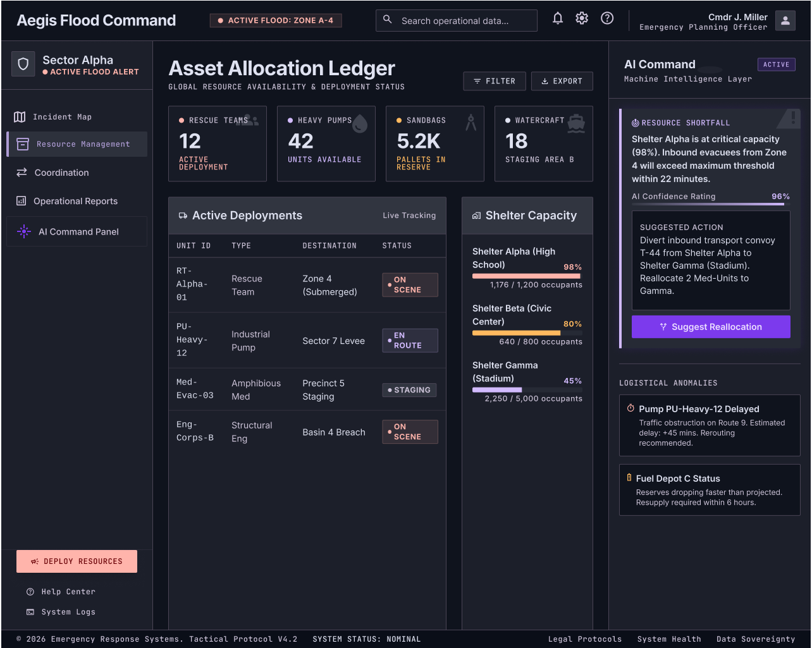The height and width of the screenshot is (648, 812).
Task: Click the System Logs terminal icon
Action: tap(30, 612)
